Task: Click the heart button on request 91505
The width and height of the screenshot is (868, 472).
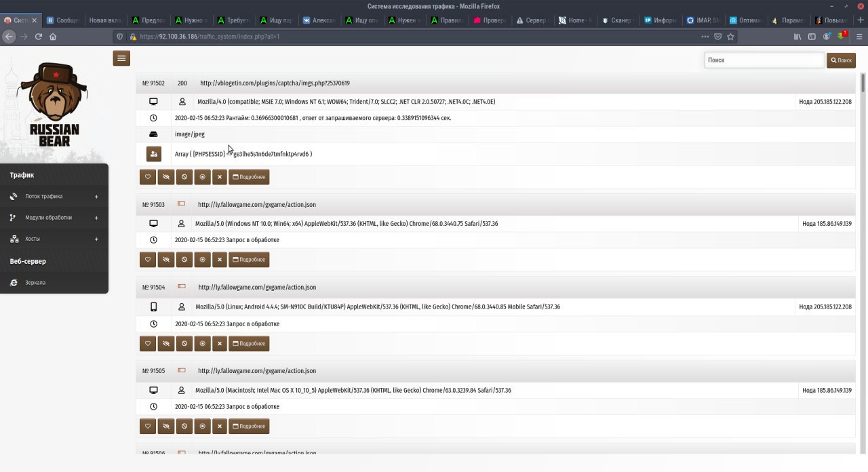Action: click(148, 427)
